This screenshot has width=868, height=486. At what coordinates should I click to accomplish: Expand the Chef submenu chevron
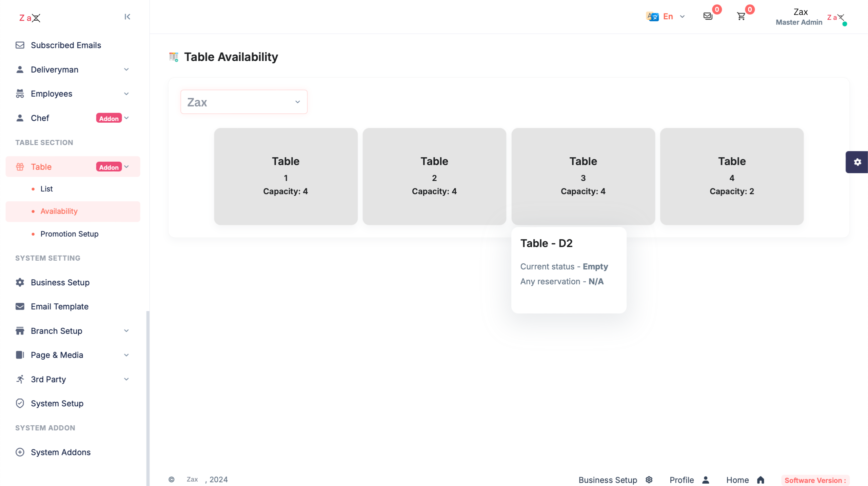126,118
